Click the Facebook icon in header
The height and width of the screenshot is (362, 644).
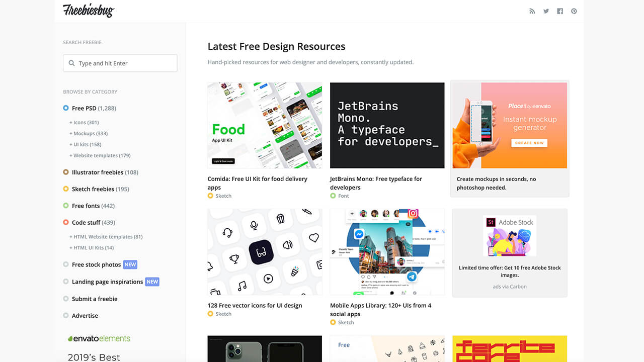[x=560, y=11]
